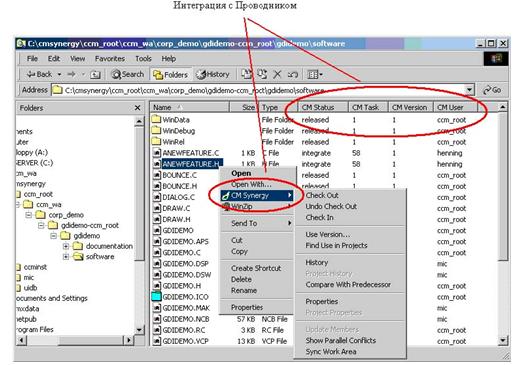The width and height of the screenshot is (513, 365).
Task: Open the History pane
Action: pyautogui.click(x=213, y=74)
